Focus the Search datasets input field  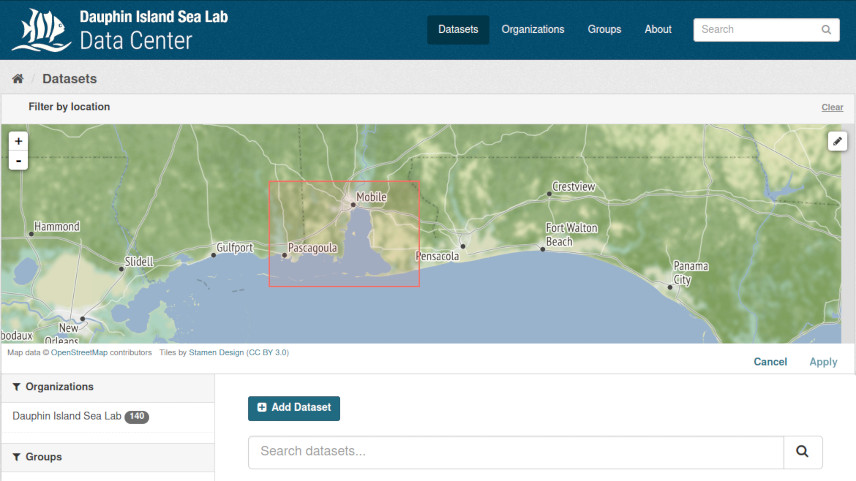[x=515, y=452]
